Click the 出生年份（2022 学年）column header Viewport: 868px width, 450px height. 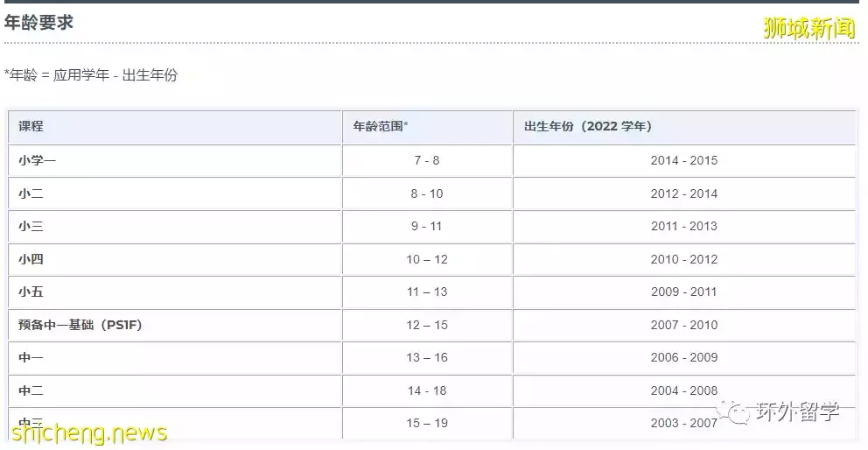pyautogui.click(x=587, y=126)
